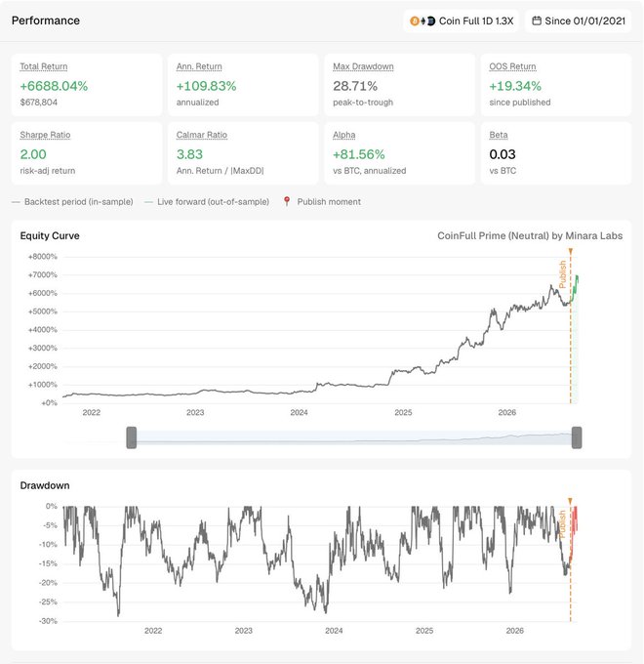Click the +8000% axis label on equity chart
The width and height of the screenshot is (644, 664).
pyautogui.click(x=42, y=257)
